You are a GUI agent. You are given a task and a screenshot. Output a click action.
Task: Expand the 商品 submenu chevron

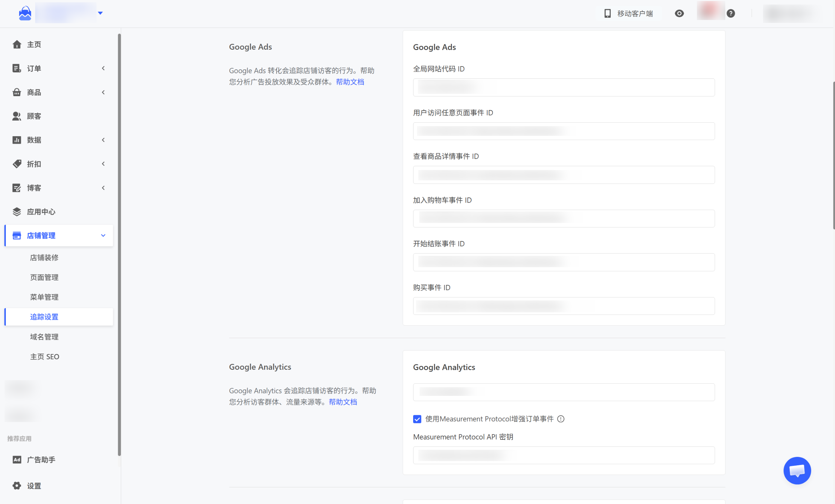tap(103, 93)
